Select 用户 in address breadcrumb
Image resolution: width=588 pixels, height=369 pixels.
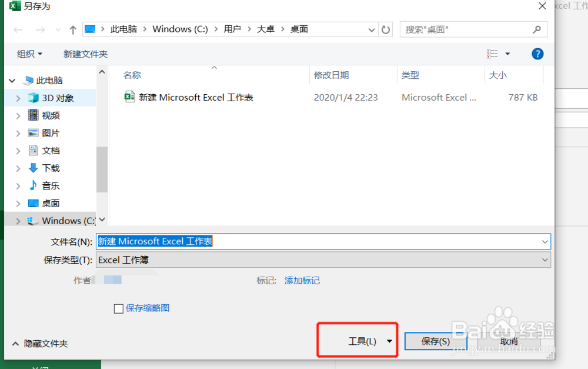tap(232, 29)
